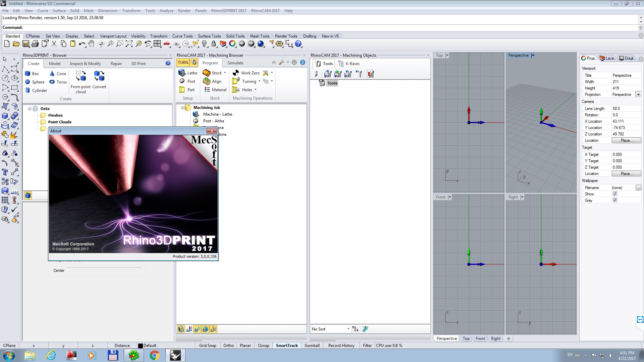This screenshot has height=362, width=644.
Task: Collapse the Data tree node
Action: [x=30, y=109]
